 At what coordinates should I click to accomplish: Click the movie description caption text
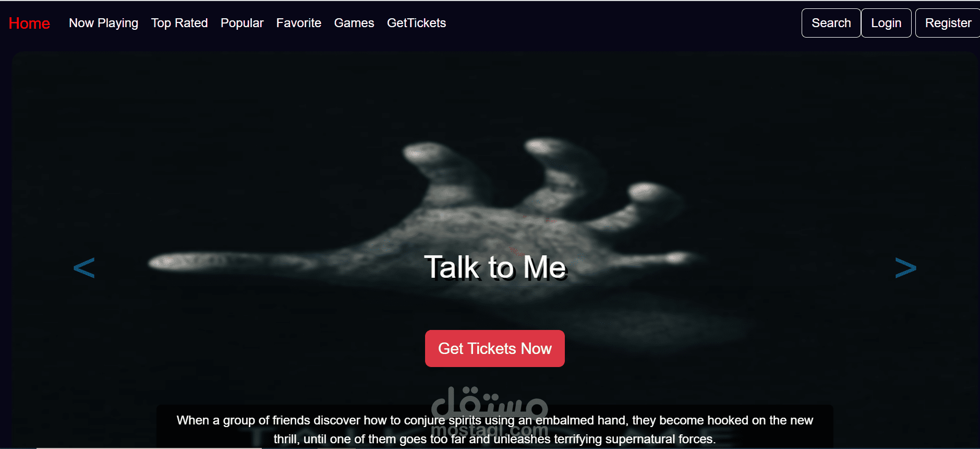point(494,430)
